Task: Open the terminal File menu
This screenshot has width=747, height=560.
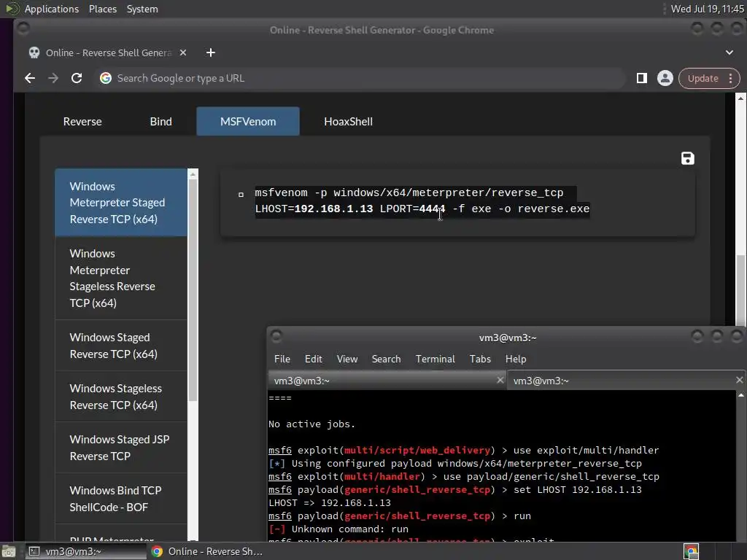Action: (282, 359)
